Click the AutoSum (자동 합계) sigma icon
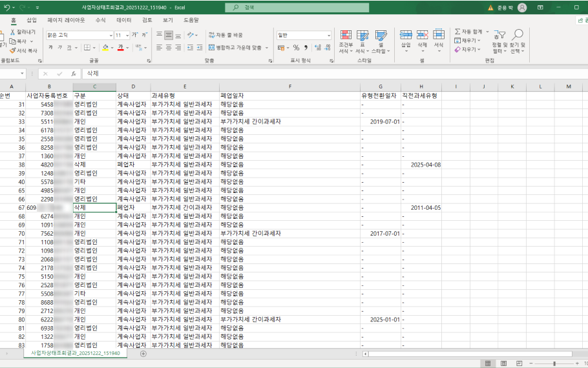The width and height of the screenshot is (588, 368). point(457,32)
